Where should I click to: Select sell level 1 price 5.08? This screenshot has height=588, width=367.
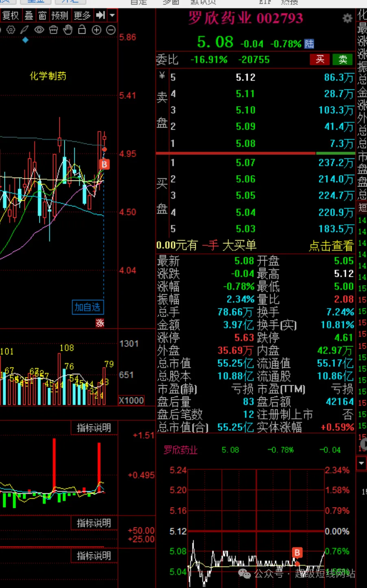pyautogui.click(x=246, y=143)
